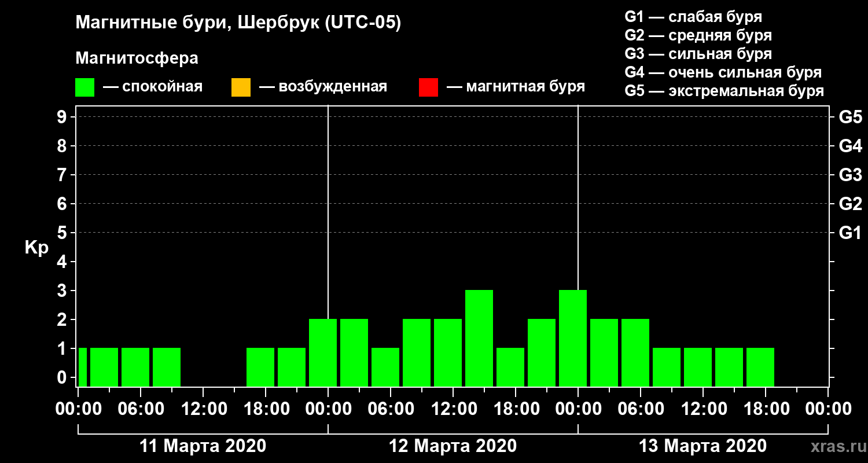Screen dimensions: 868x463
Task: Click the '5' value on the Kp axis
Action: pos(63,233)
